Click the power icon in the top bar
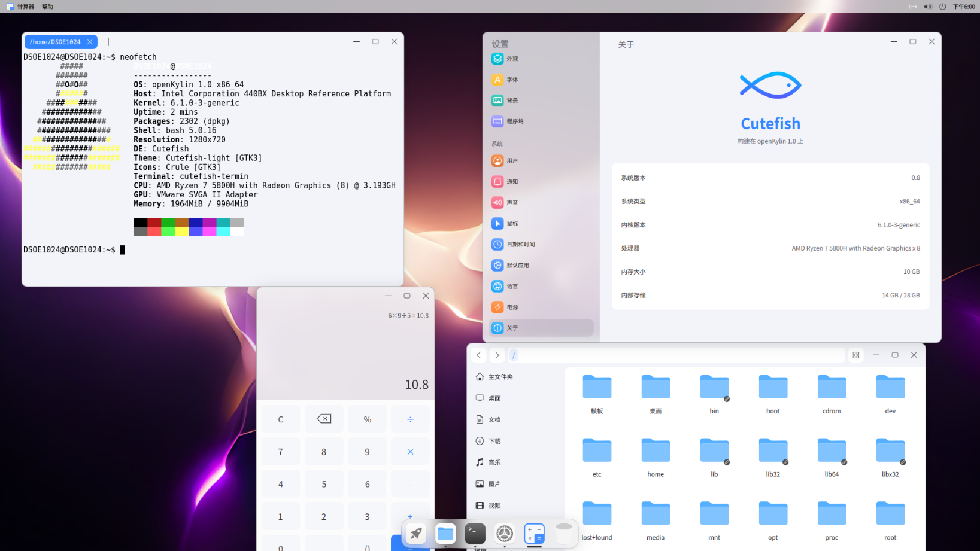 coord(942,7)
